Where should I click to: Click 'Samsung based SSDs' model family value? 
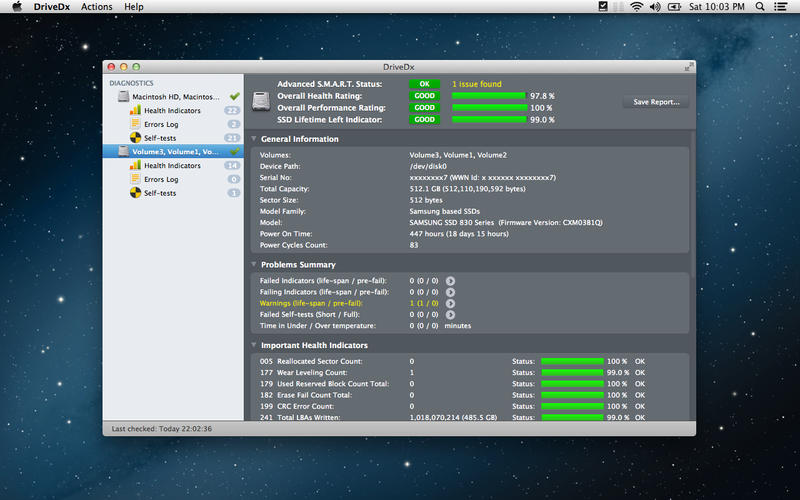coord(444,211)
